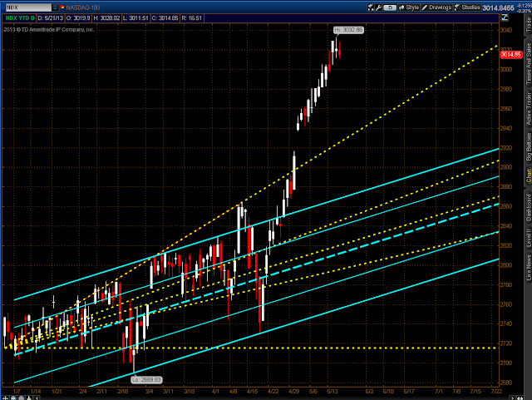Click the 7/22 date axis label
Image resolution: width=532 pixels, height=400 pixels.
click(x=496, y=391)
